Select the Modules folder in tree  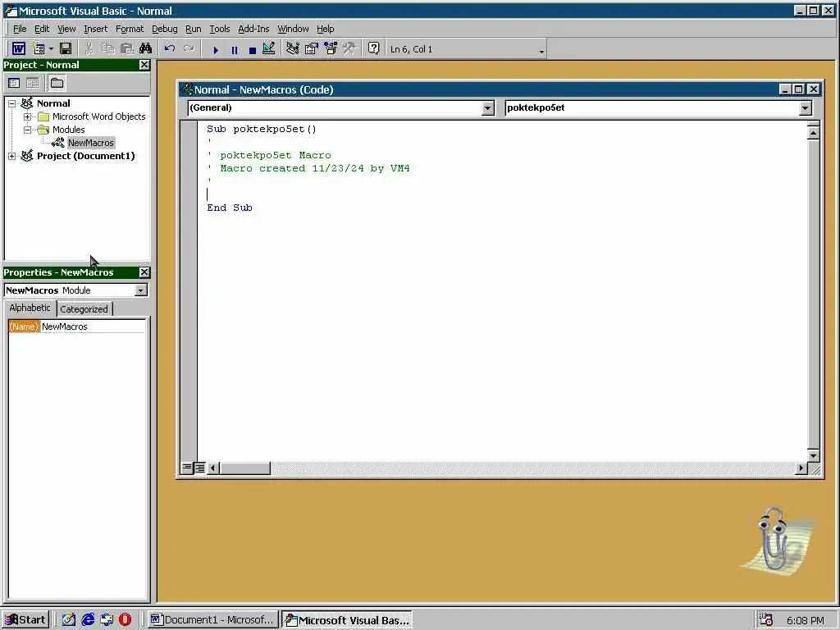69,130
